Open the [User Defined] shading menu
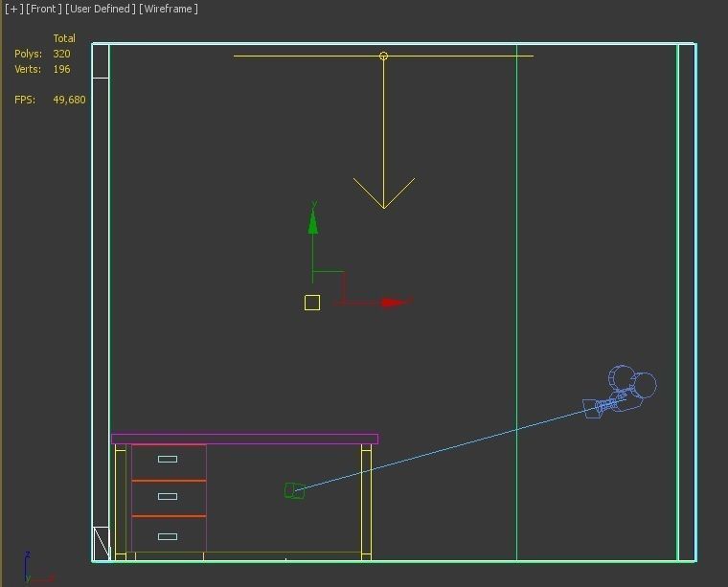 101,9
